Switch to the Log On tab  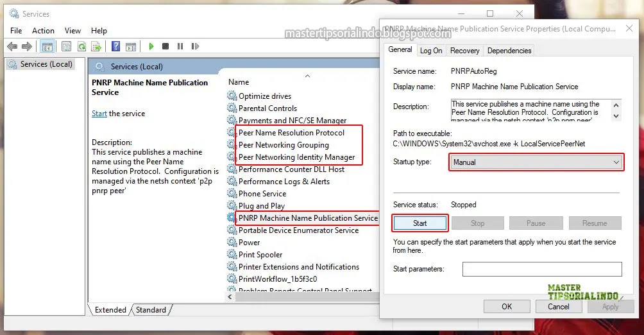click(431, 51)
